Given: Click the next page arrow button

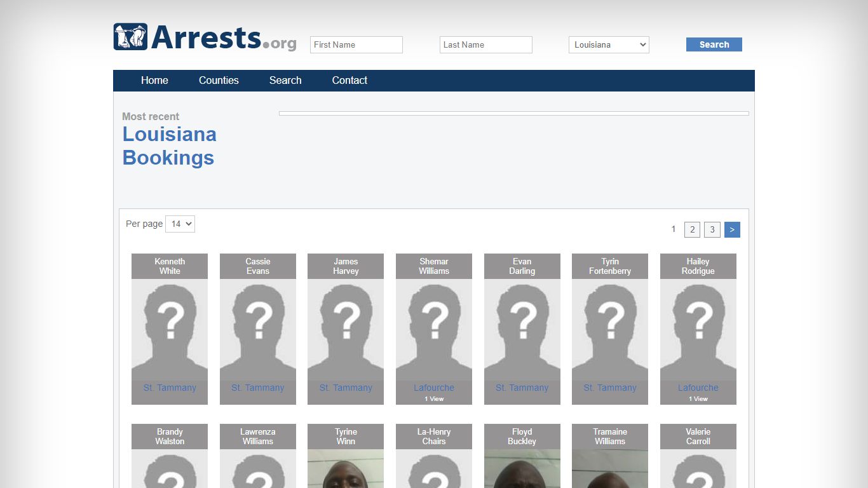Looking at the screenshot, I should coord(732,230).
